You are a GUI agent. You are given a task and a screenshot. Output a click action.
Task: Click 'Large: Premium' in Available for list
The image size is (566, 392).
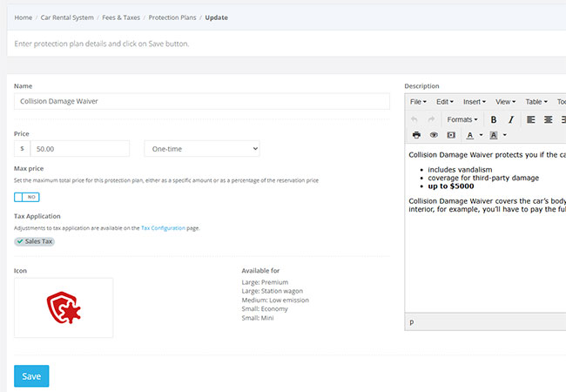[265, 282]
